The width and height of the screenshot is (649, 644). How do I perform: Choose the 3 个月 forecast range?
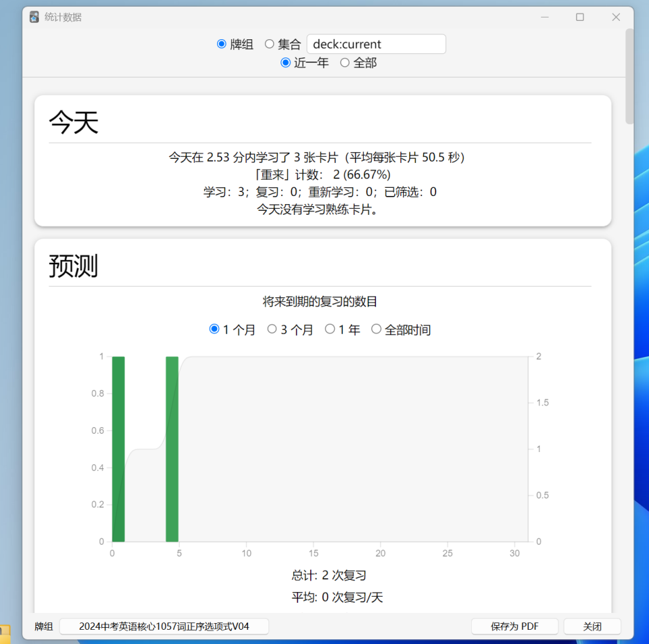click(272, 329)
